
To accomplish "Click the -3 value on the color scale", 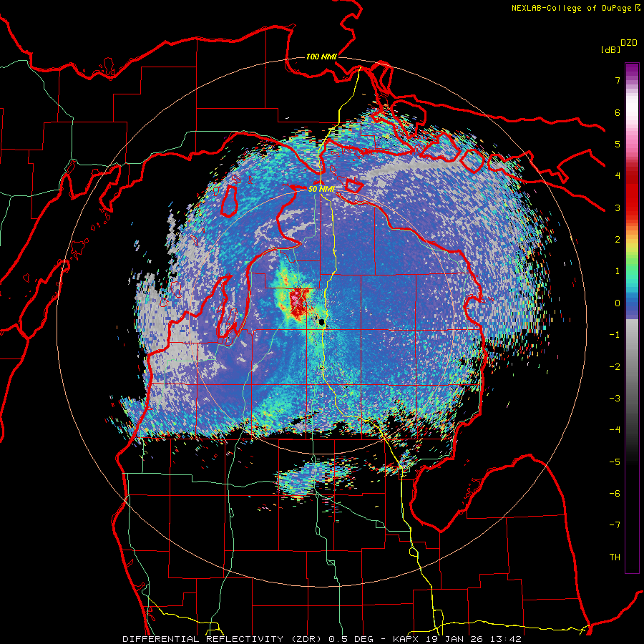I will coord(615,399).
